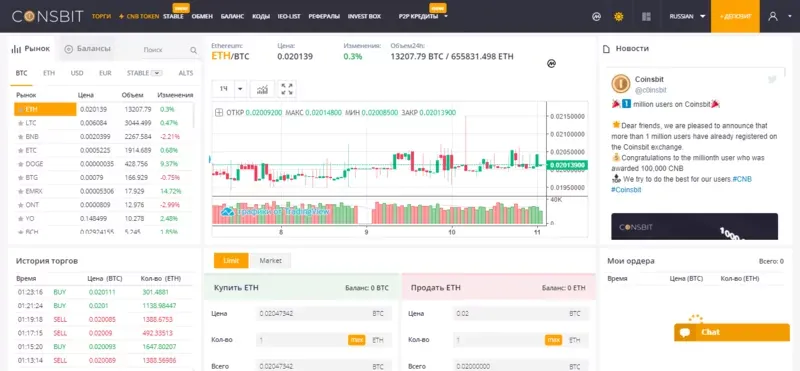Toggle the sun light-theme icon
Screen dimensions: 800x371
tap(619, 16)
